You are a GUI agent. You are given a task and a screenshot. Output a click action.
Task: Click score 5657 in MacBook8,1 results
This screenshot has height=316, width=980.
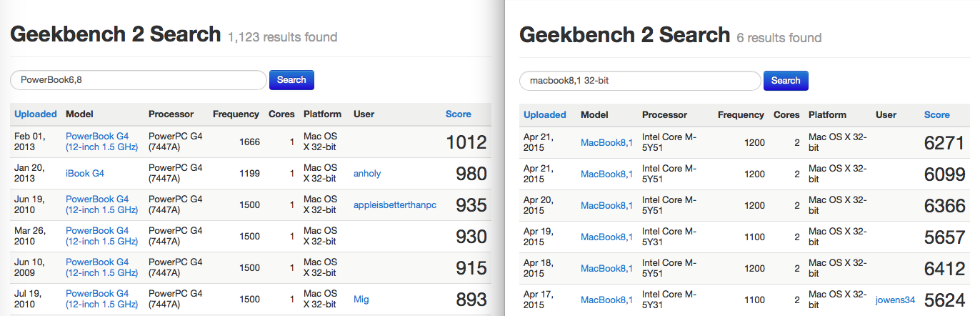tap(945, 237)
